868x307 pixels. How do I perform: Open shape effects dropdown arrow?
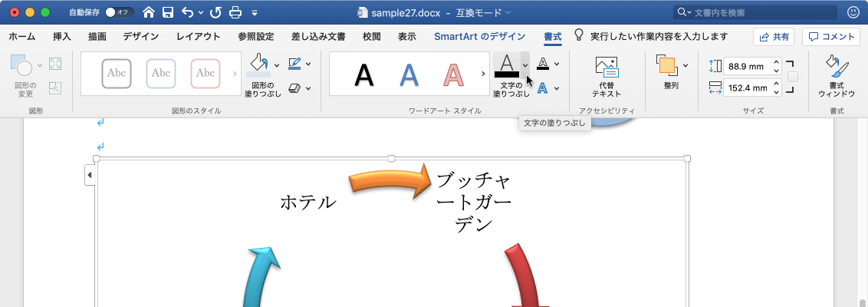click(308, 87)
